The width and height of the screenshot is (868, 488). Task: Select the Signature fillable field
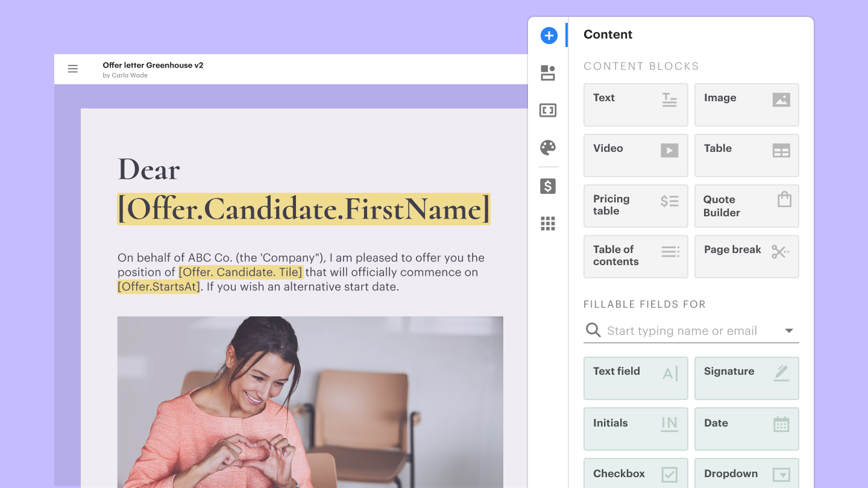pyautogui.click(x=746, y=378)
